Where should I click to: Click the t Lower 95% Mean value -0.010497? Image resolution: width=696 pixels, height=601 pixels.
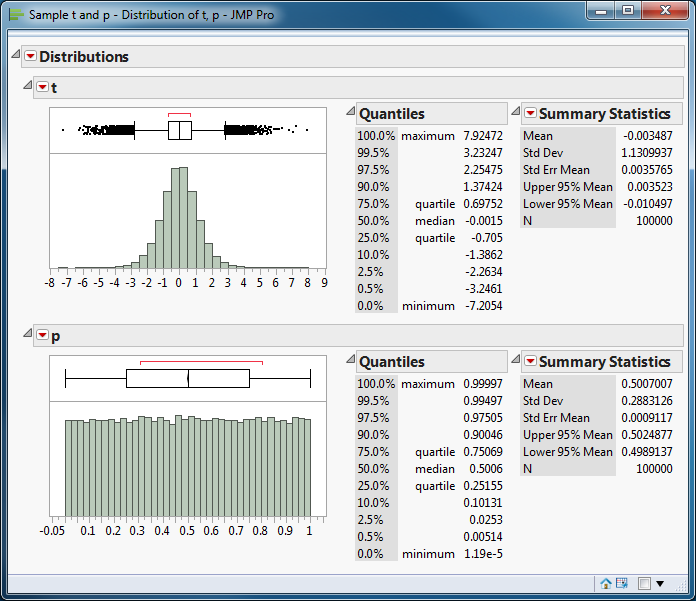(648, 204)
